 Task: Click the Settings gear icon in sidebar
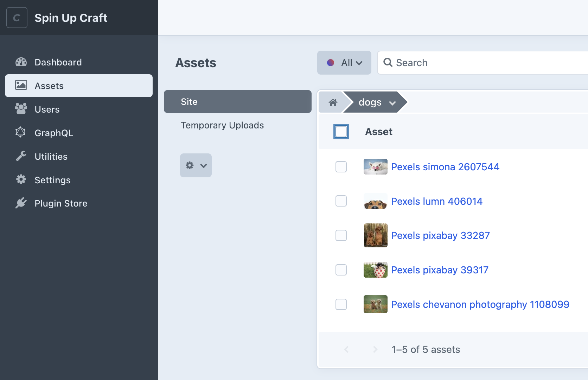point(21,179)
